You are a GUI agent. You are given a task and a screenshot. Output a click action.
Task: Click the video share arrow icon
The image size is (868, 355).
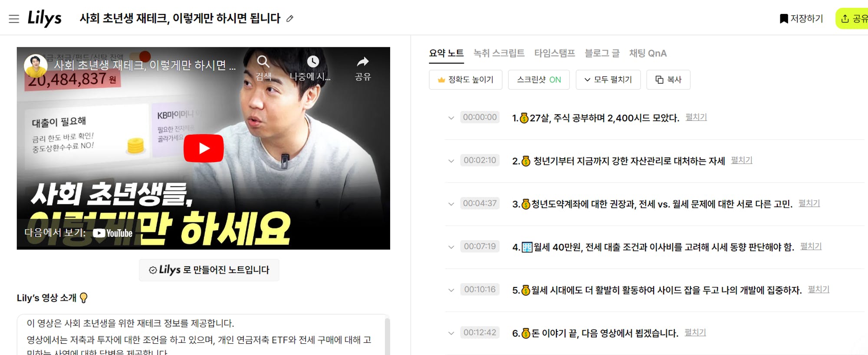click(363, 62)
